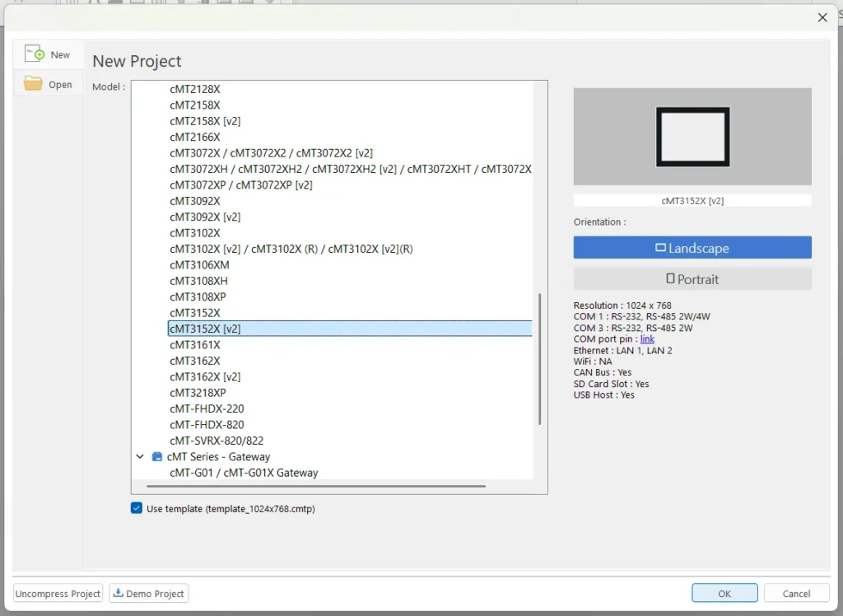Select Portrait orientation
Screen dimensions: 843x616
point(692,279)
